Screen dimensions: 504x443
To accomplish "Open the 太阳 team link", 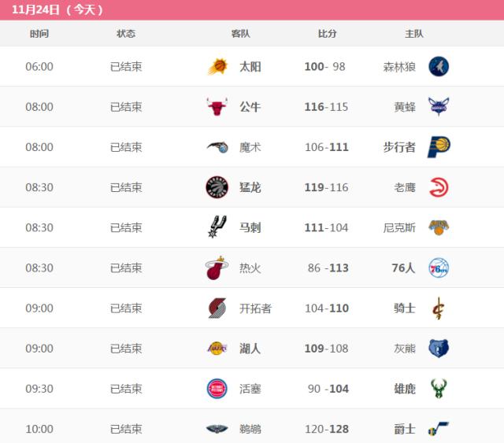I will [250, 67].
